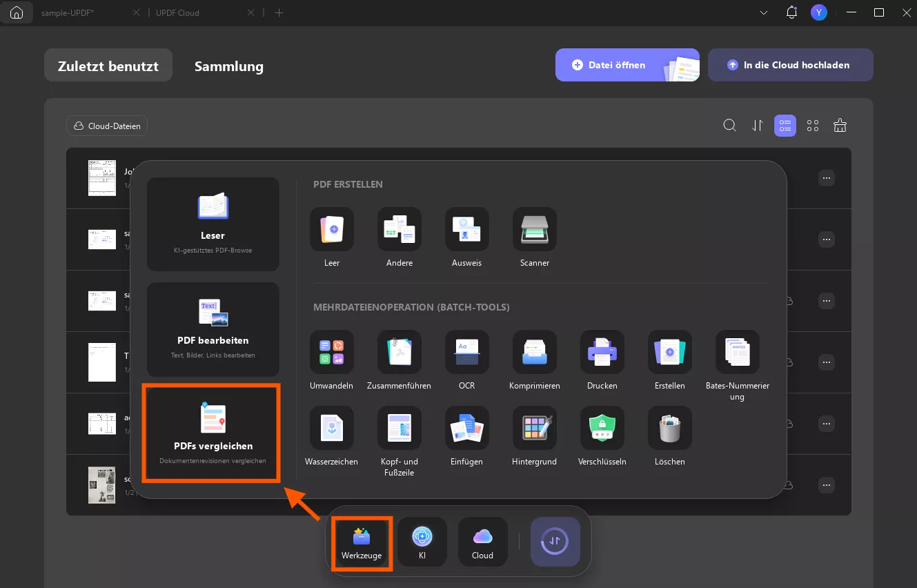Open Cloud from the bottom bar
The height and width of the screenshot is (588, 917).
point(483,542)
